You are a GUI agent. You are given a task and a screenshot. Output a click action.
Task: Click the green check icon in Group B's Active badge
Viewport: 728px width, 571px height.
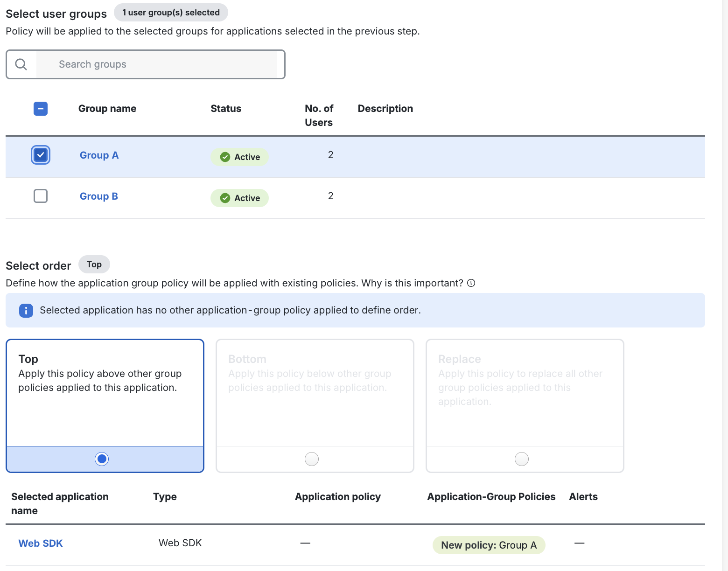pos(225,198)
